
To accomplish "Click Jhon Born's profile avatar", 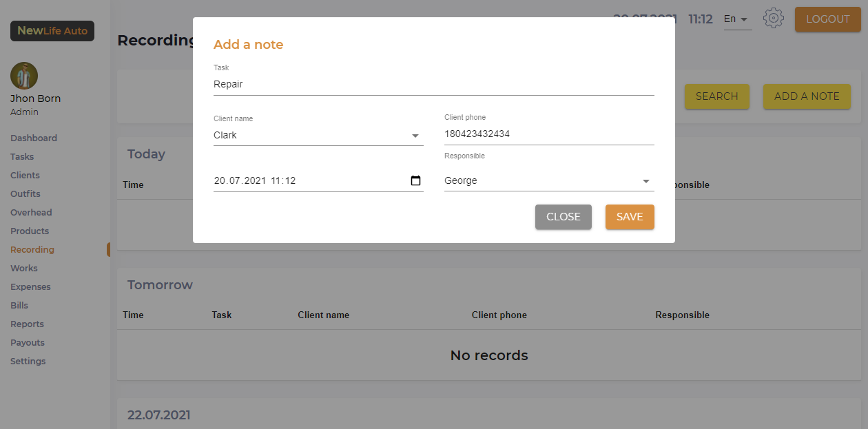I will pos(24,76).
